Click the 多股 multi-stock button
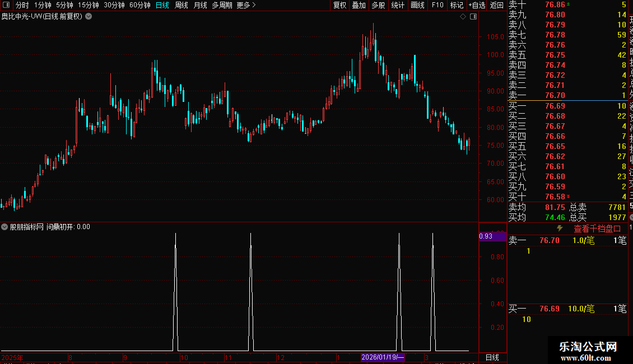Image resolution: width=633 pixels, height=364 pixels. point(378,5)
